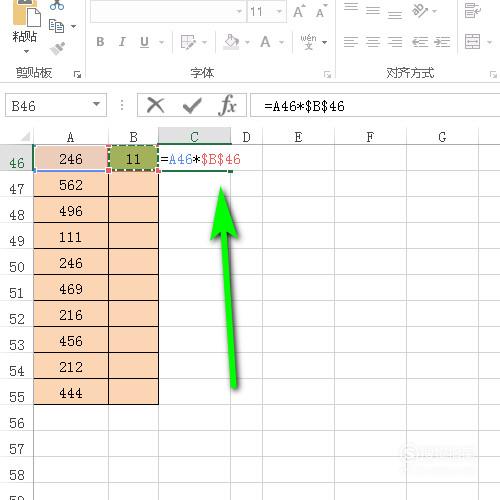Open the Borders dropdown arrow
Image resolution: width=500 pixels, height=500 pixels.
pos(204,42)
